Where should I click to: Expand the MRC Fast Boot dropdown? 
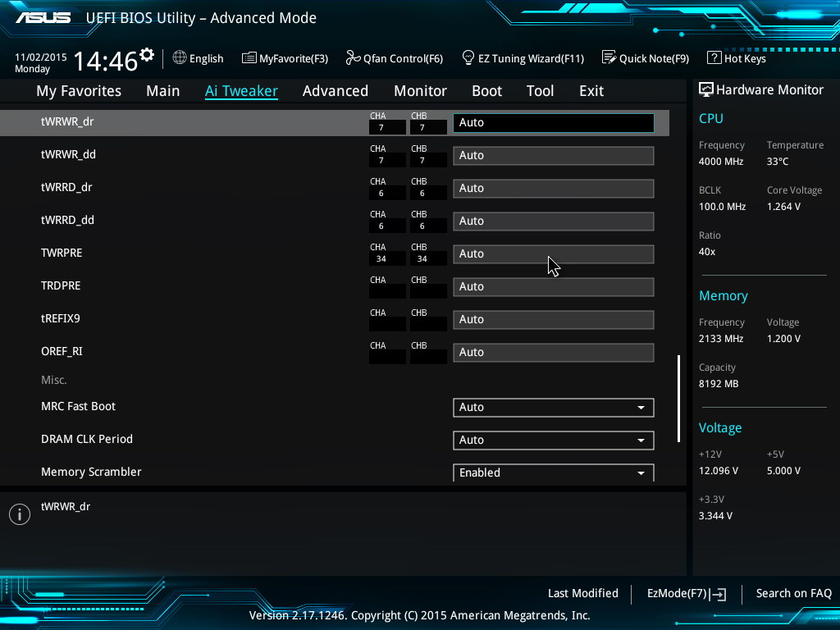[x=553, y=408]
